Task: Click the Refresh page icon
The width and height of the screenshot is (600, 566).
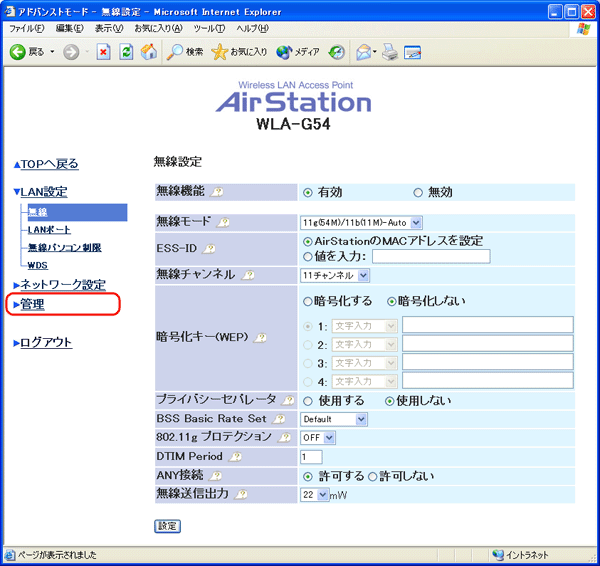Action: (x=126, y=52)
